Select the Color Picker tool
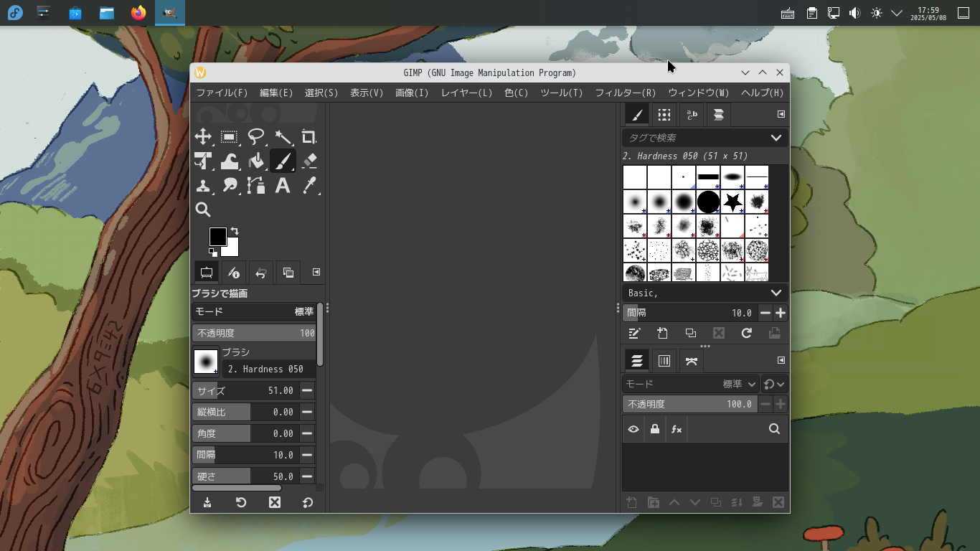 (309, 186)
